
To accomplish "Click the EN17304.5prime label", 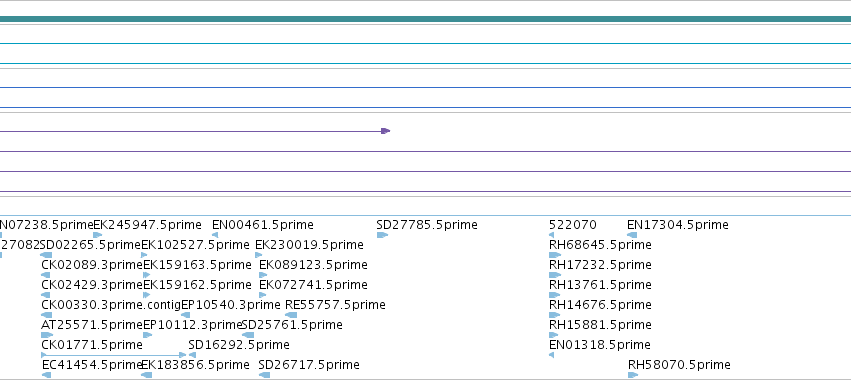I will (x=677, y=225).
